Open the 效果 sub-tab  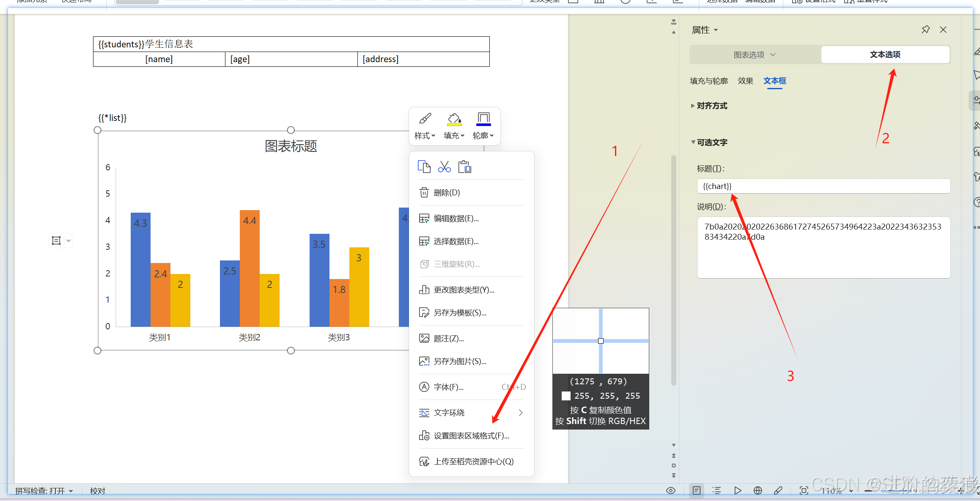745,81
